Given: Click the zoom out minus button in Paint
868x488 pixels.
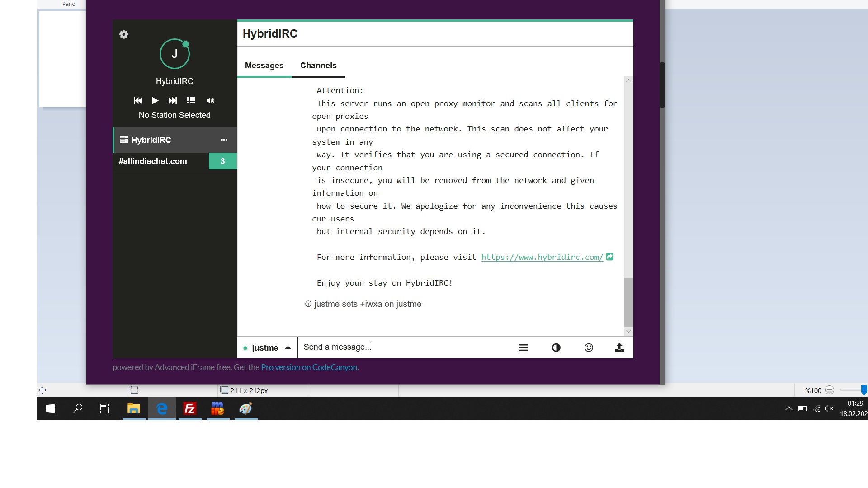Looking at the screenshot, I should [830, 390].
